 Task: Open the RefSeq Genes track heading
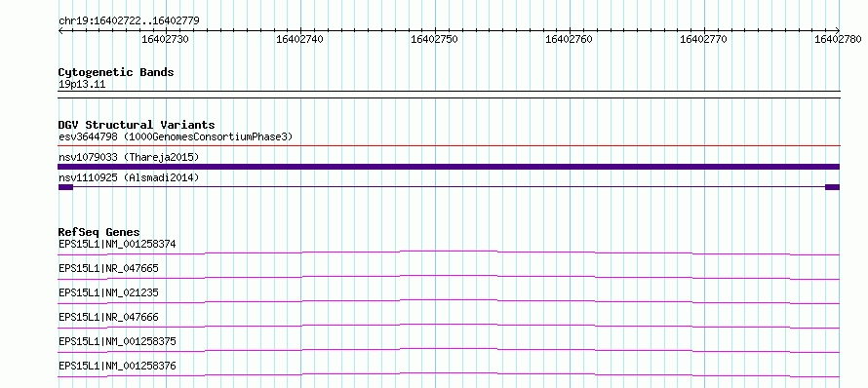pyautogui.click(x=99, y=232)
